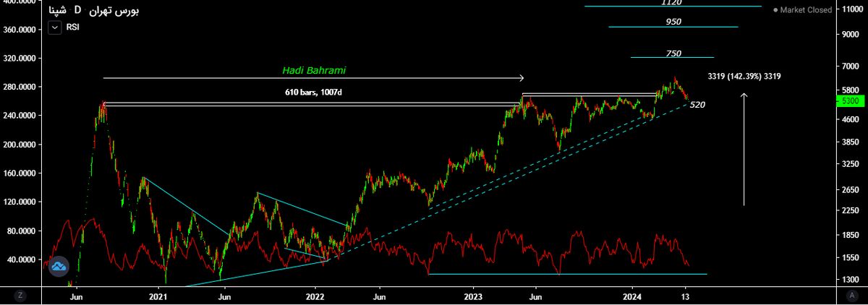Click the blue cloud chart icon
Screen dimensions: 868x305
pos(59,267)
